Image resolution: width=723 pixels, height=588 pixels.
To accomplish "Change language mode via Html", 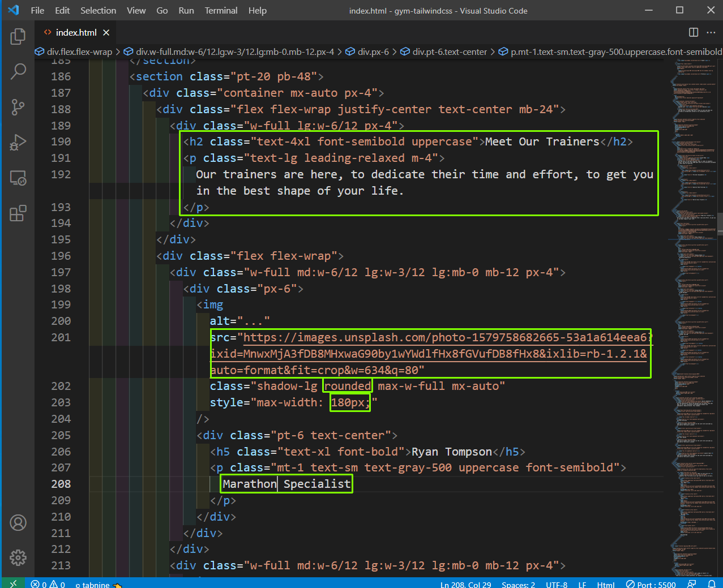I will pos(606,584).
